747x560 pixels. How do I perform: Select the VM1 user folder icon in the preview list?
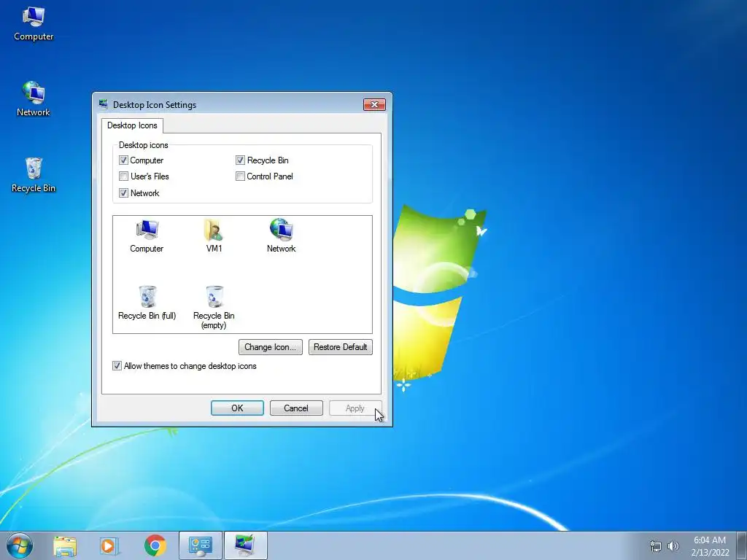pyautogui.click(x=214, y=236)
